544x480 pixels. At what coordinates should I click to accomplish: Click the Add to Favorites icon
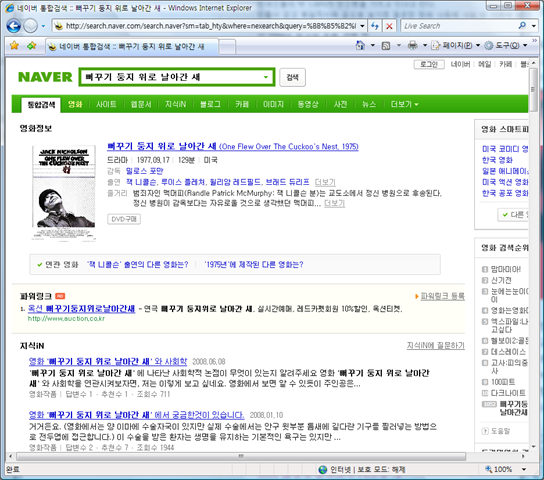[32, 45]
